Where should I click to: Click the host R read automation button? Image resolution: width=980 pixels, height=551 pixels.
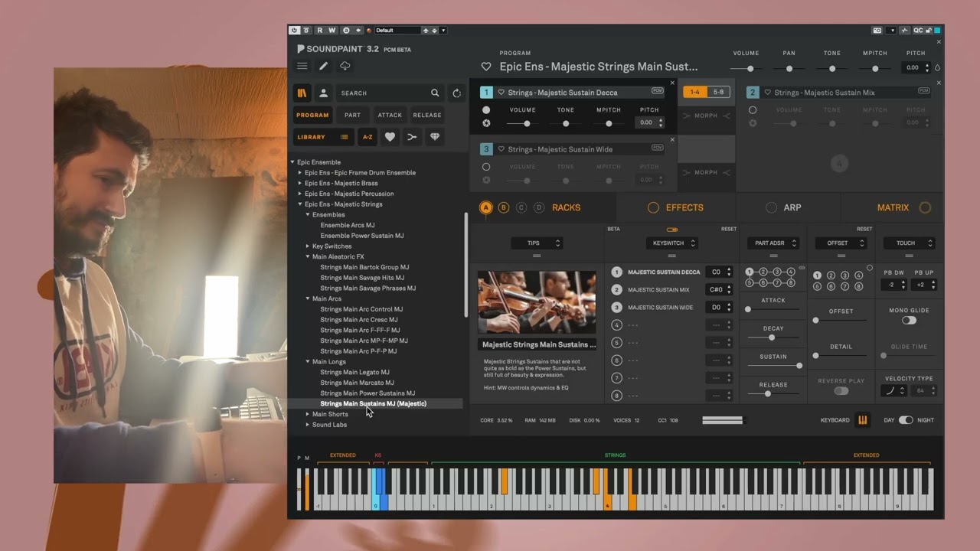point(320,31)
